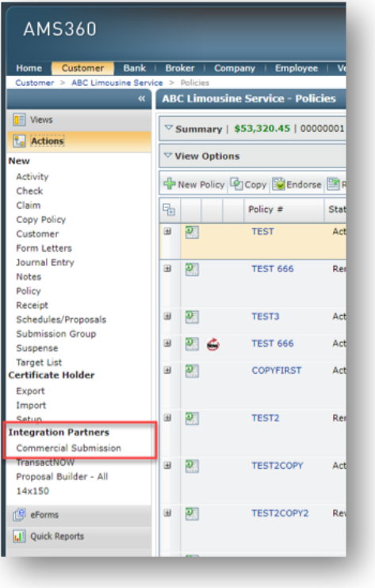
Task: Collapse the Summary section triangle
Action: pyautogui.click(x=169, y=129)
